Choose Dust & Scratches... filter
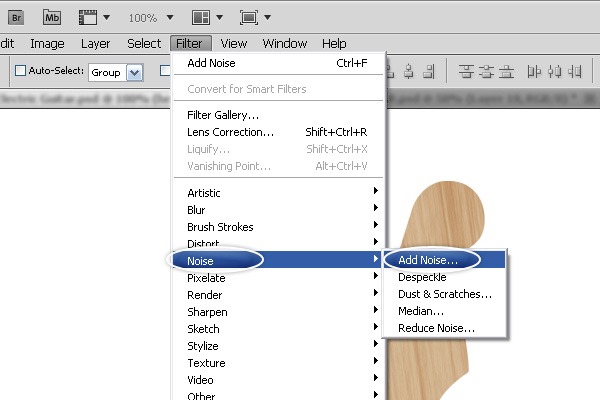The height and width of the screenshot is (400, 600). point(444,294)
